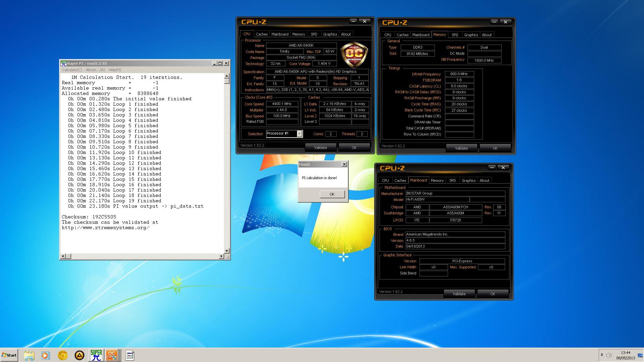Open Help(H) menu in Super PI
Viewport: 644px width, 362px height.
pyautogui.click(x=115, y=70)
